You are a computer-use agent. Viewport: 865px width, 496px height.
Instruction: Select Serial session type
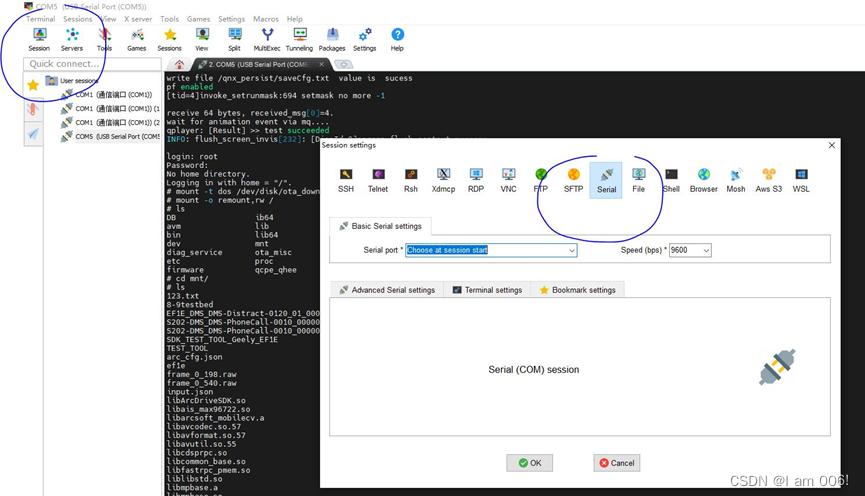(606, 180)
